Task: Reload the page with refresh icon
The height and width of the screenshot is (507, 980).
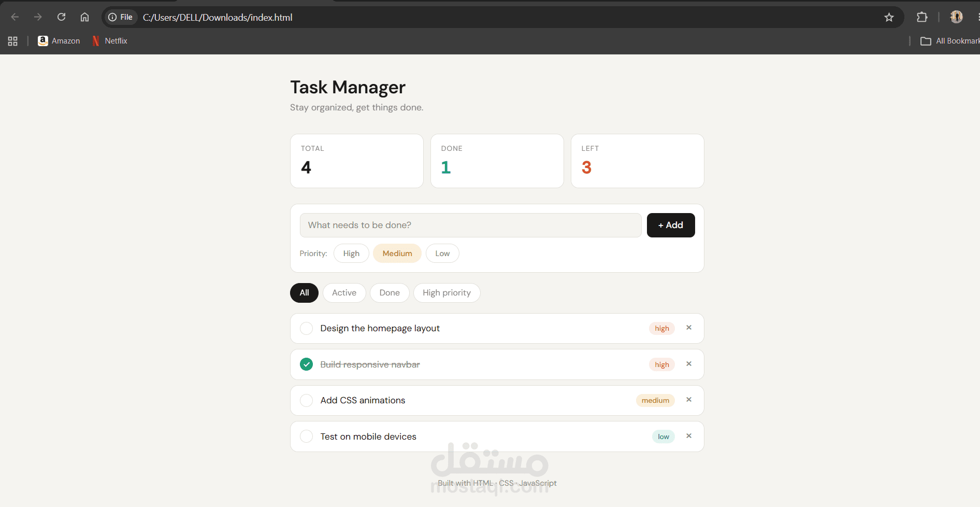Action: pyautogui.click(x=61, y=17)
